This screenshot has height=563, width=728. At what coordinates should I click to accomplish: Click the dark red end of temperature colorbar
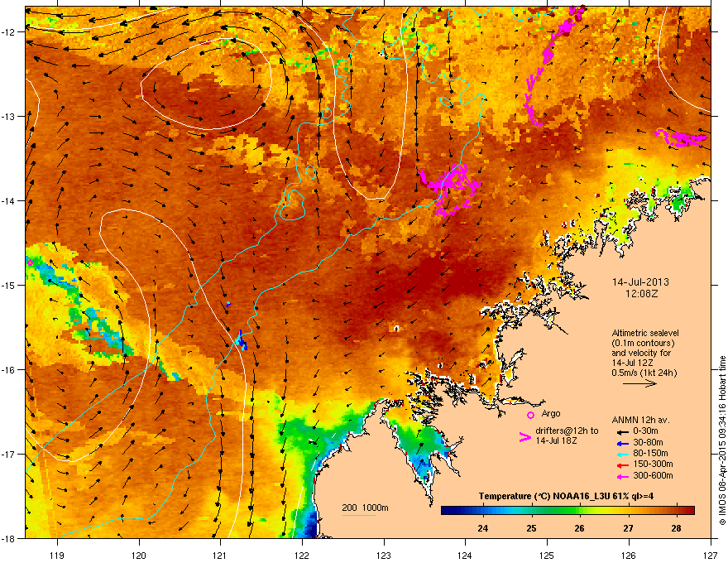tap(687, 511)
